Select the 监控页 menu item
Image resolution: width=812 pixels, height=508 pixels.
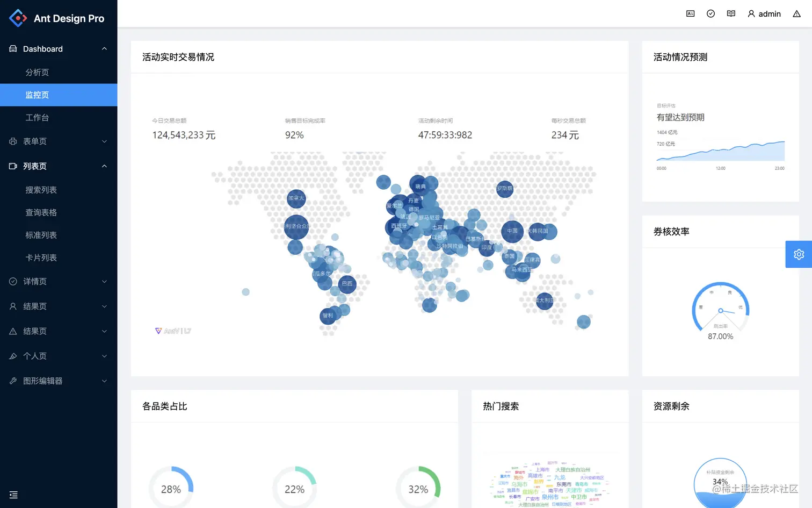pos(59,95)
